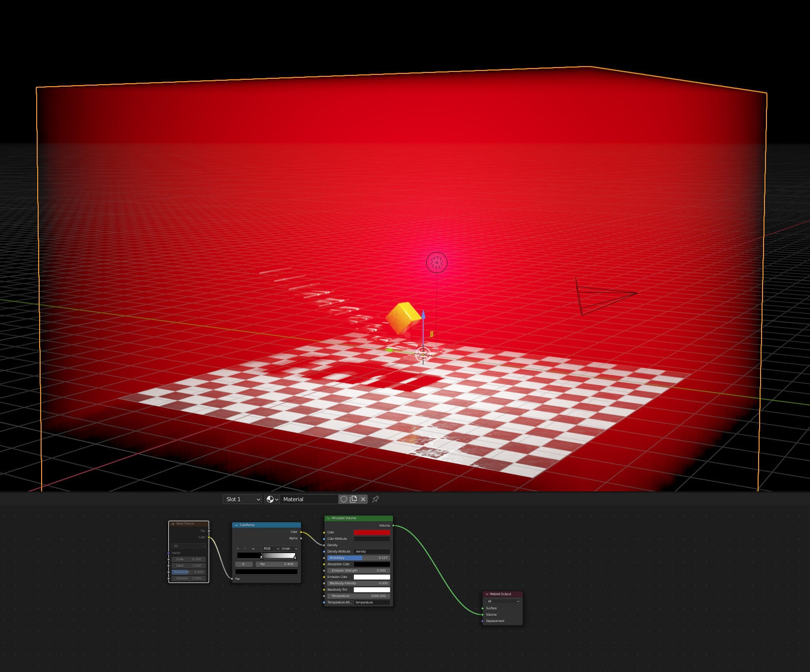Unlink the material with the X icon

pyautogui.click(x=363, y=499)
